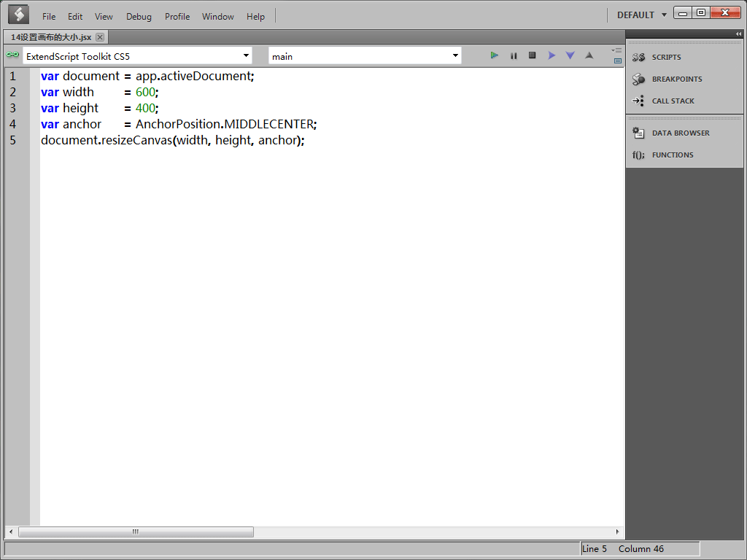
Task: Stop the running script
Action: click(x=532, y=55)
